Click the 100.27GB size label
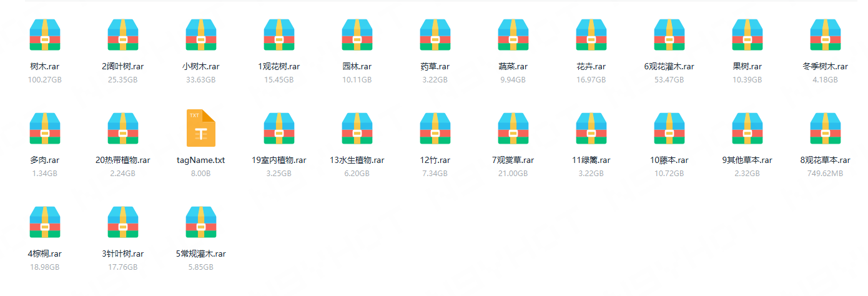 [45, 80]
